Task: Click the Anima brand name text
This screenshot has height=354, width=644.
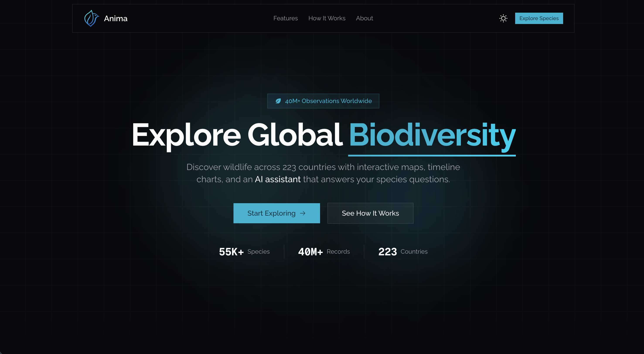Action: 116,19
